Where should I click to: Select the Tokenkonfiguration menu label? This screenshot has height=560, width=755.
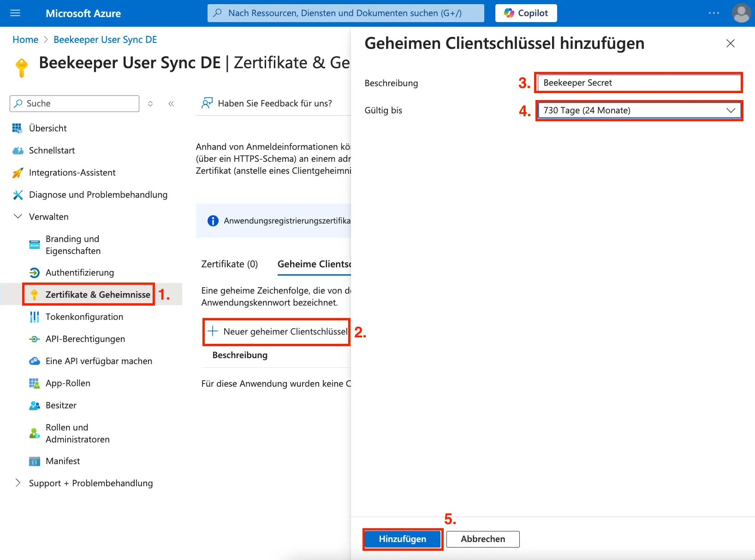(x=84, y=317)
